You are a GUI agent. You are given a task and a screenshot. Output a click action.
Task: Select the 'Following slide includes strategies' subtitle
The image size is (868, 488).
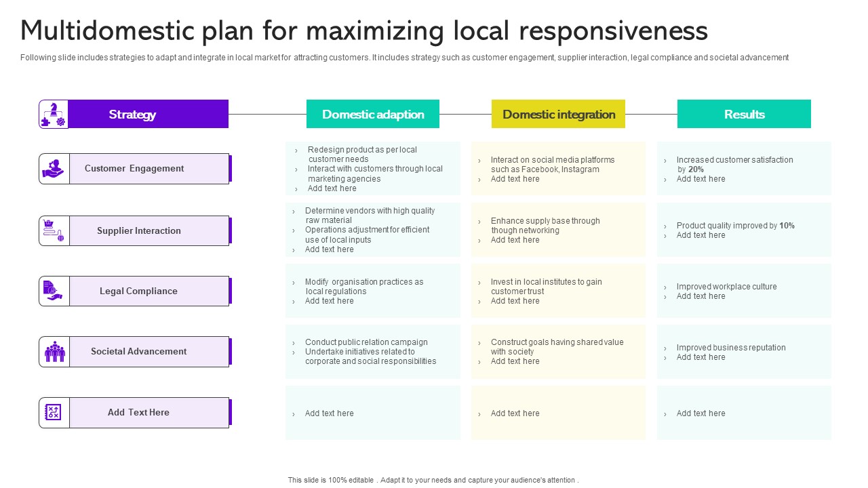[x=404, y=58]
